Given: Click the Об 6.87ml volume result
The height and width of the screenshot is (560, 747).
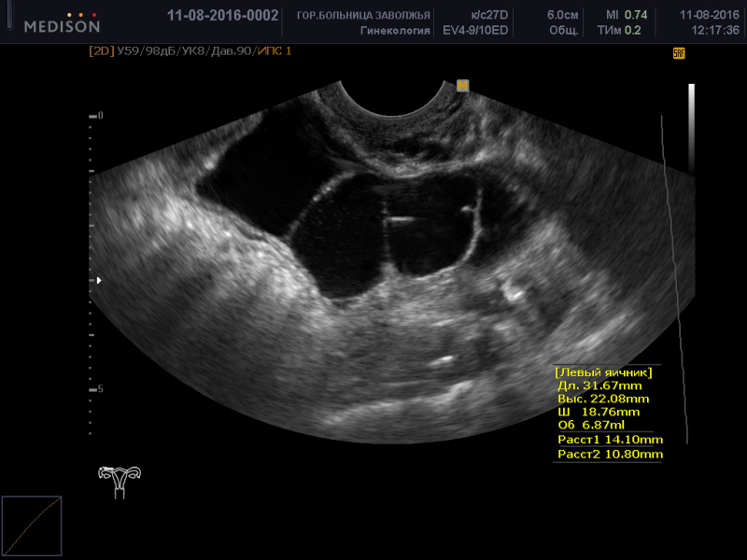Looking at the screenshot, I should coord(591,425).
